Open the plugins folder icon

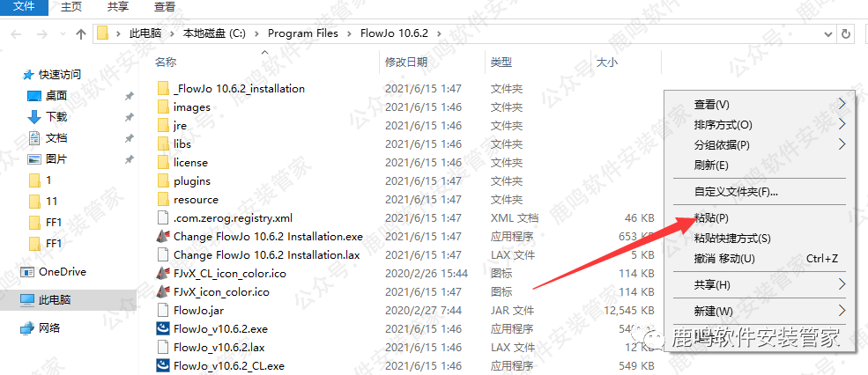click(162, 181)
